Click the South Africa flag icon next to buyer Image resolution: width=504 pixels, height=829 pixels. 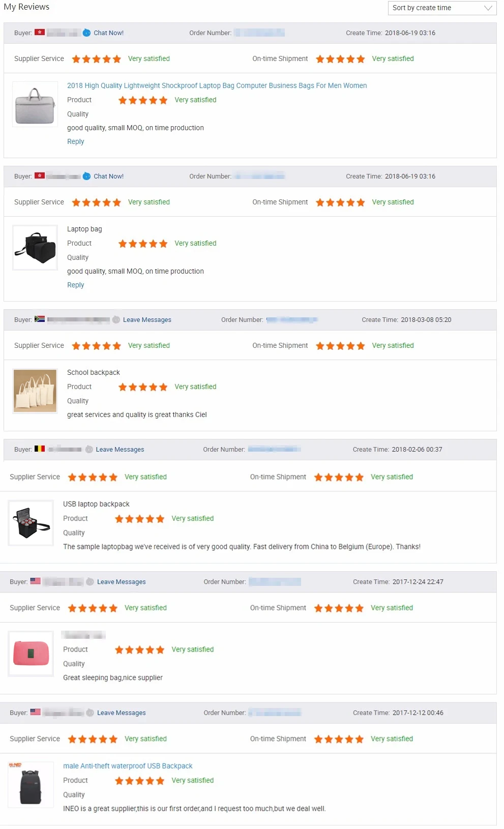40,319
